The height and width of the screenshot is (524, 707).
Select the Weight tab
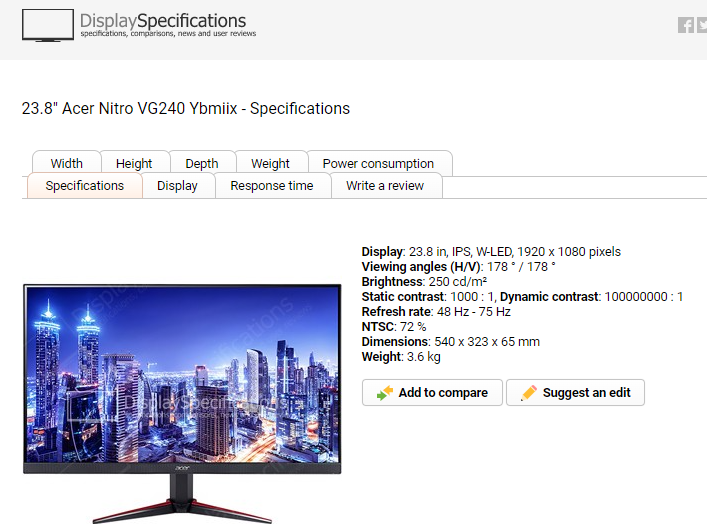point(270,163)
